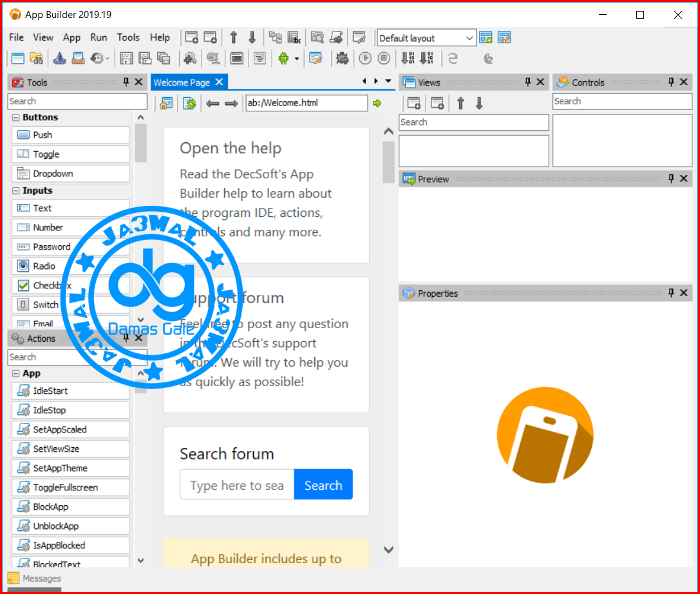Click the save app floppy icon
Image resolution: width=700 pixels, height=594 pixels.
coord(126,59)
